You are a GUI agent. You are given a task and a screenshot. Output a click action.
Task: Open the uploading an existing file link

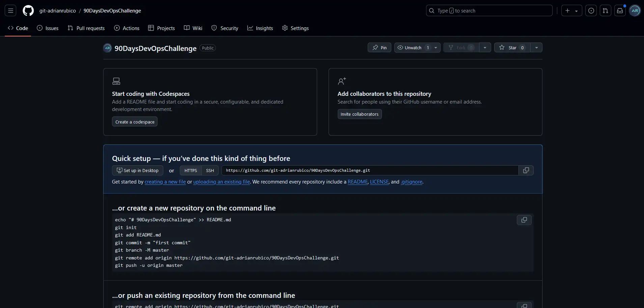click(222, 182)
